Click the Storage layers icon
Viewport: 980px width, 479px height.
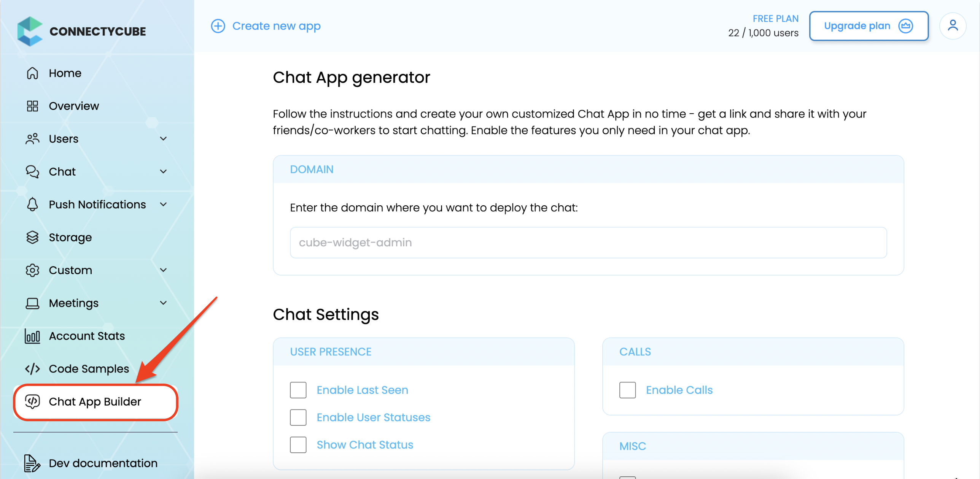[x=32, y=237]
